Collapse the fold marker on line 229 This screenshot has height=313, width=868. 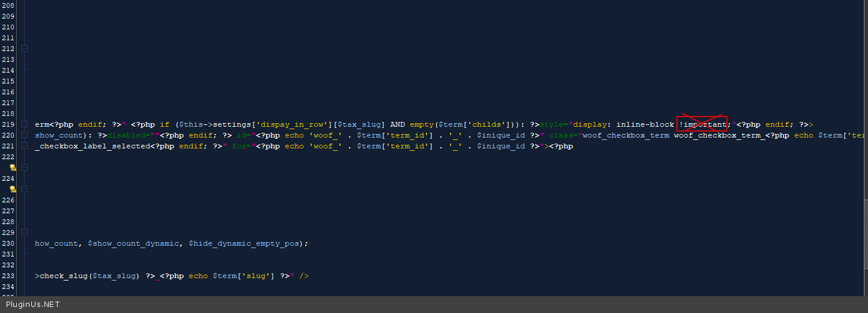point(24,232)
